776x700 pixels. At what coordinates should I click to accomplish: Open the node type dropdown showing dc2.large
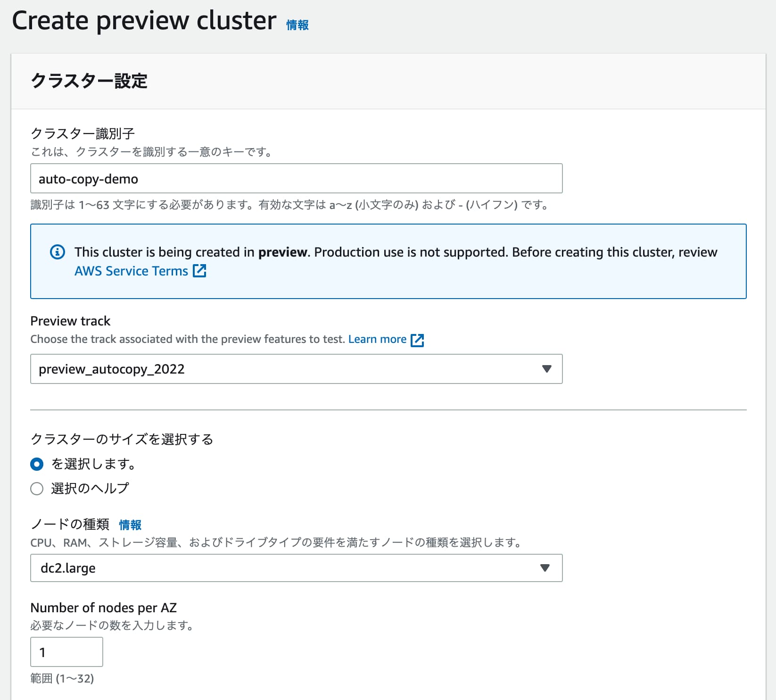point(296,568)
